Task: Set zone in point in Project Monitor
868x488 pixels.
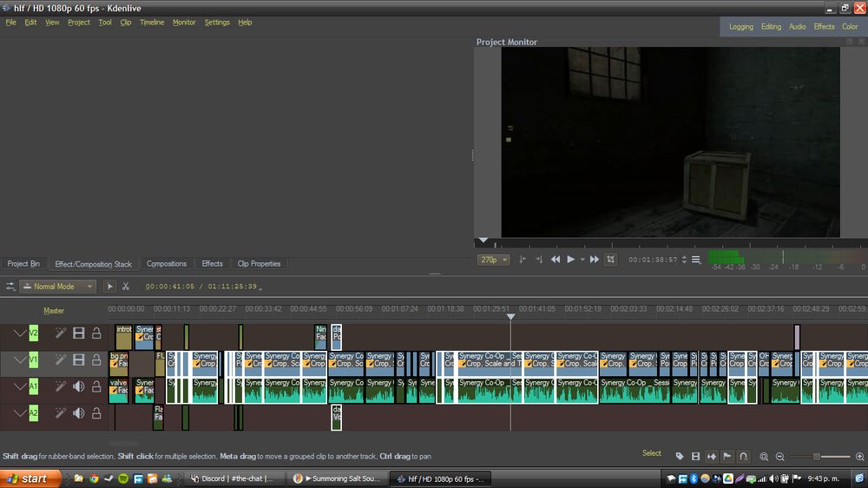Action: point(523,260)
